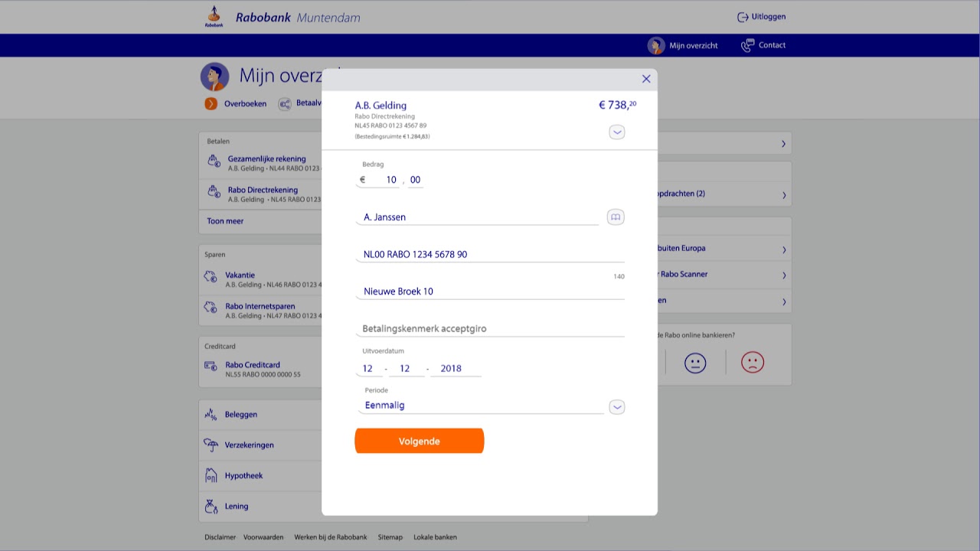Click the Betaalverzoek share icon

[x=285, y=103]
